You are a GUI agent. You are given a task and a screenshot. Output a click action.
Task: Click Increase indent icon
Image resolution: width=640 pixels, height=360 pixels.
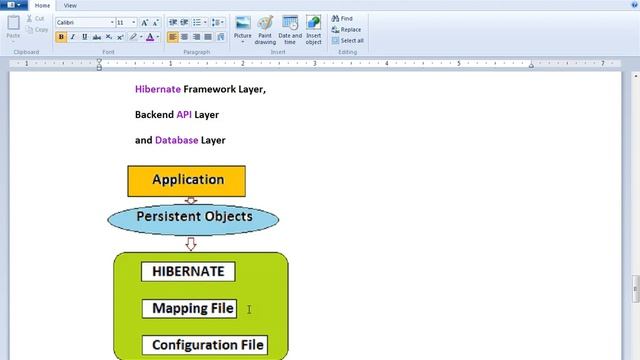tap(184, 22)
